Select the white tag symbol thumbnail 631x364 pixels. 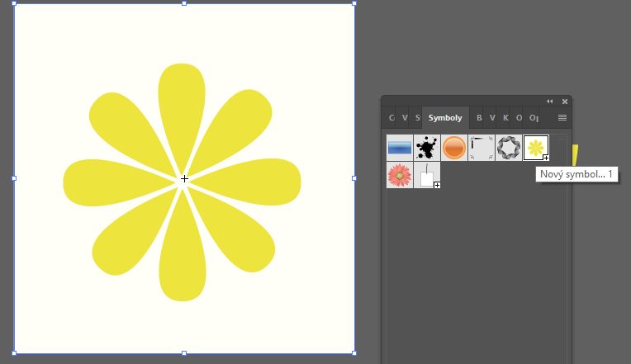pyautogui.click(x=427, y=175)
